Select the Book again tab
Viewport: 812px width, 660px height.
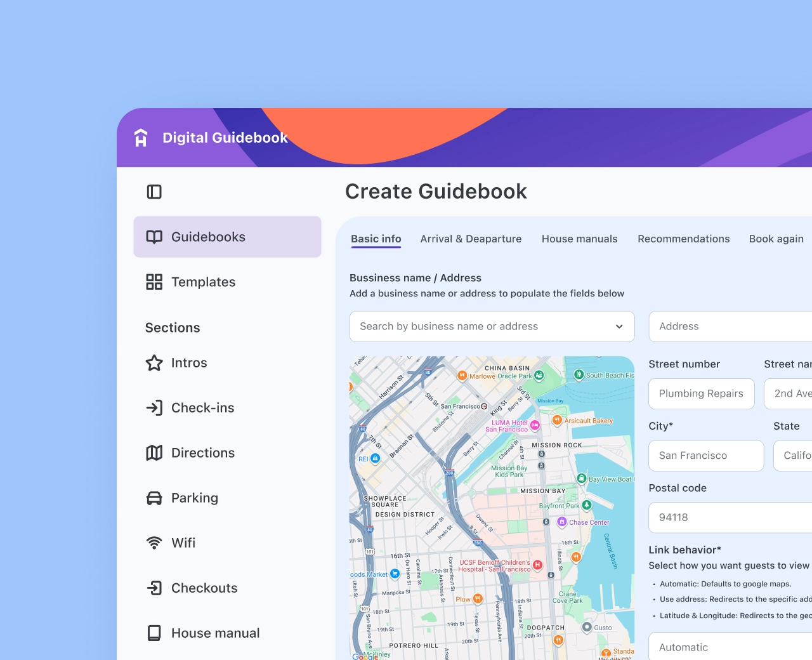(776, 239)
